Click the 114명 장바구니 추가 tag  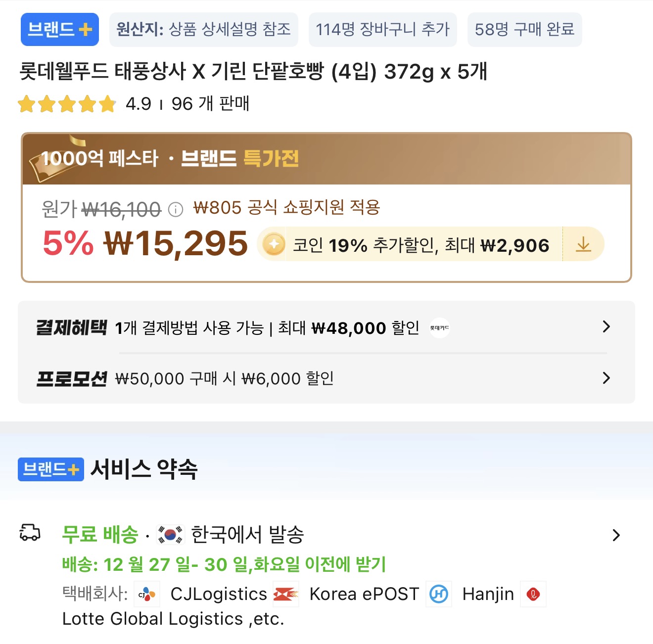click(x=383, y=30)
